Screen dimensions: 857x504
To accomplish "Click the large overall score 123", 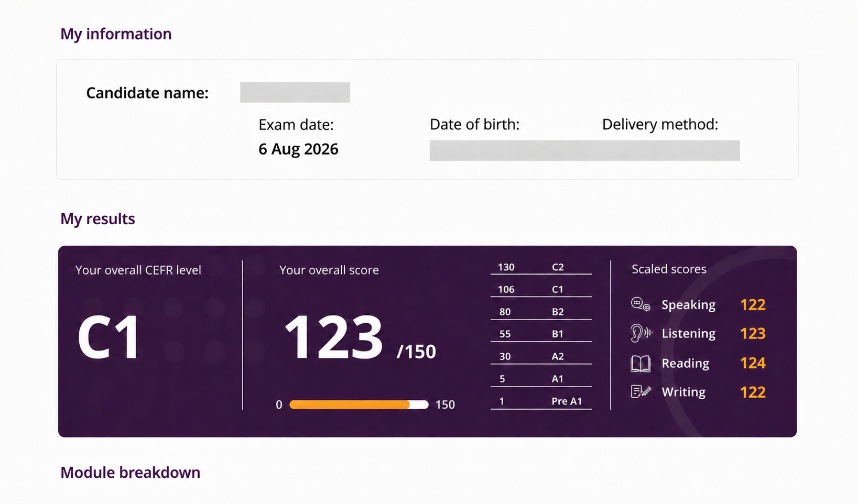I will 334,337.
